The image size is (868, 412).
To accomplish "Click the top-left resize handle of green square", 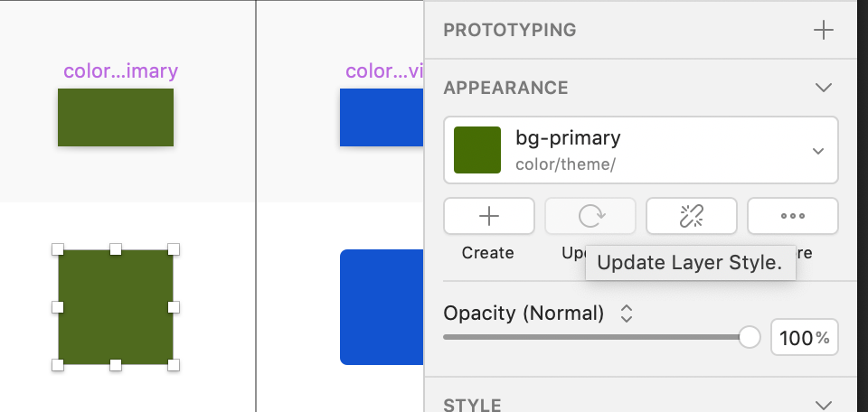I will click(x=58, y=249).
